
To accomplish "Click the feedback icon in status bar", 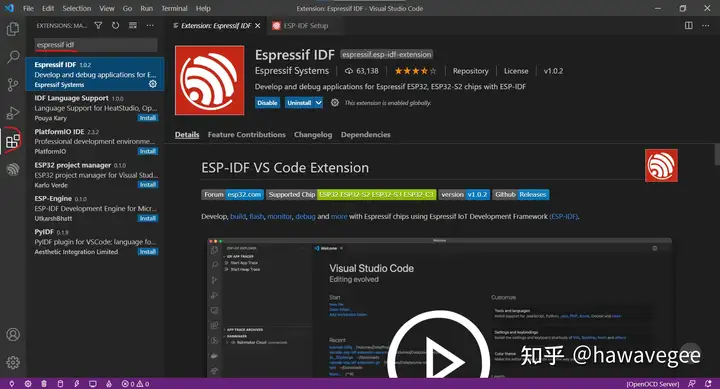I will pyautogui.click(x=692, y=383).
